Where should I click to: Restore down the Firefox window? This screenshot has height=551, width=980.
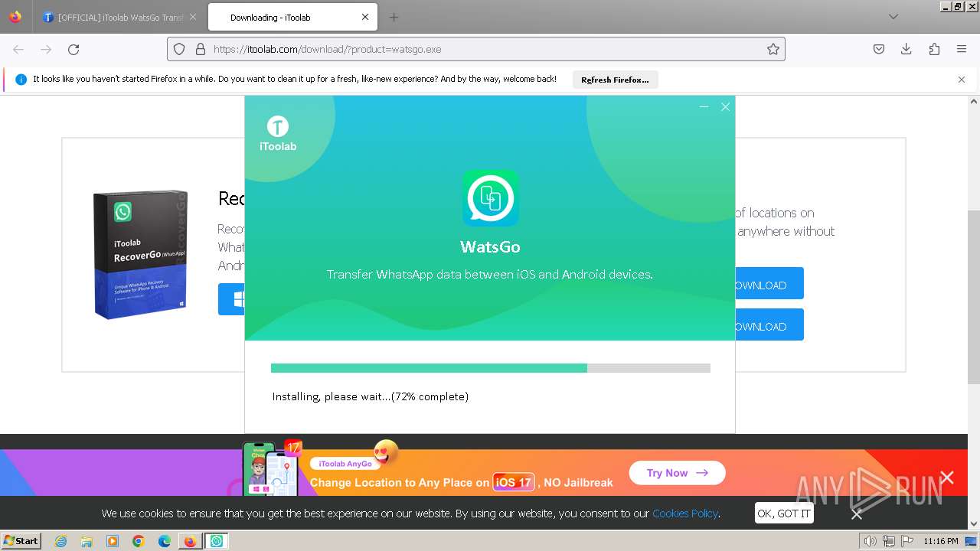point(958,6)
